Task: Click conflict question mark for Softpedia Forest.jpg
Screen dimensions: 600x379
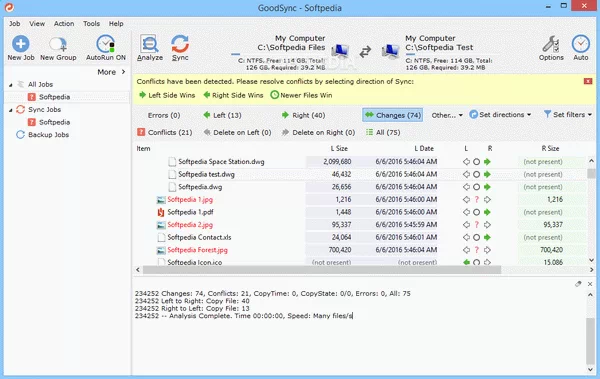Action: (476, 250)
